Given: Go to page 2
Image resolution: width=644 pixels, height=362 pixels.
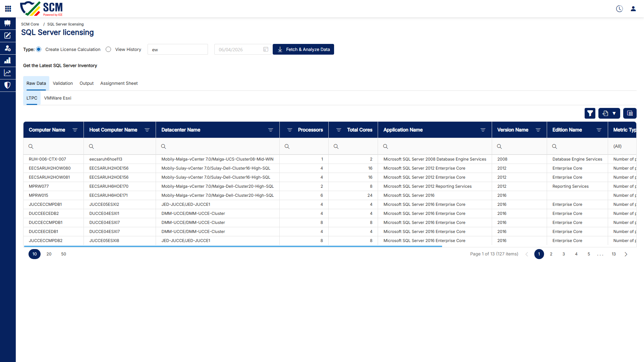Looking at the screenshot, I should click(x=551, y=254).
